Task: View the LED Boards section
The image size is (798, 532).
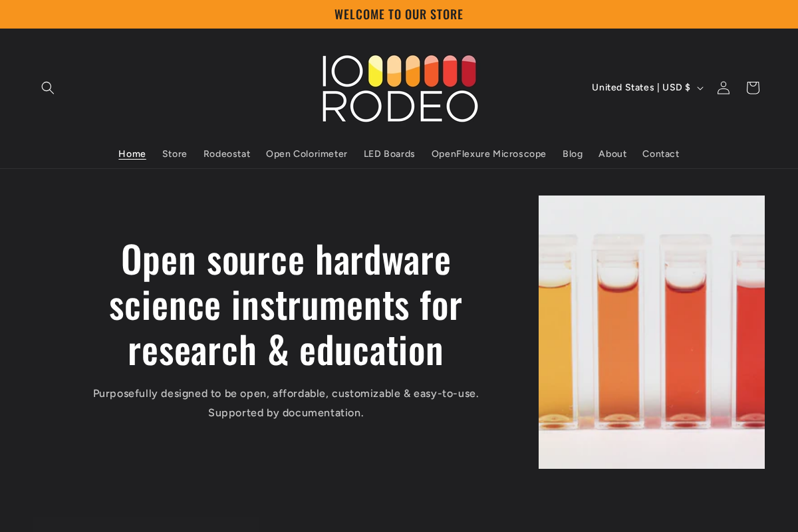Action: [x=389, y=154]
